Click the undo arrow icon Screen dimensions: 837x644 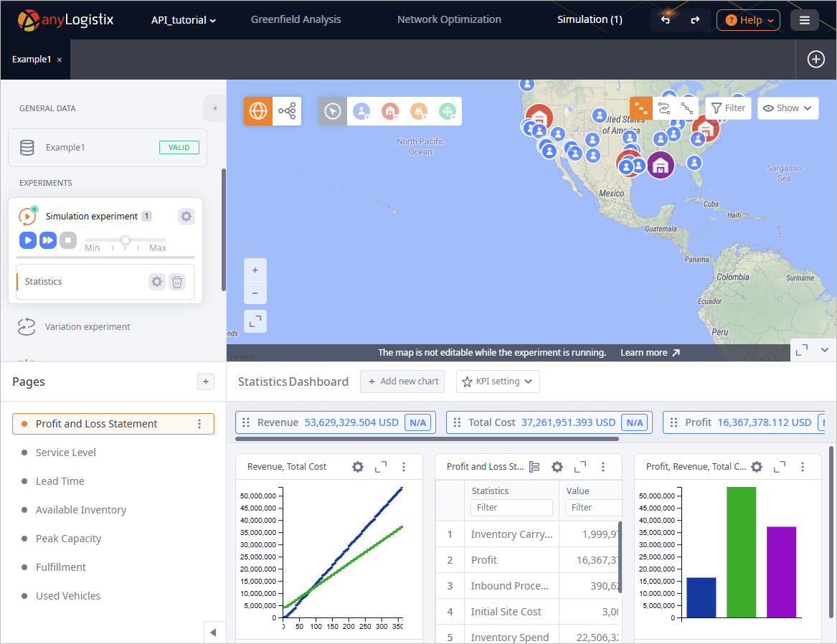click(x=665, y=20)
